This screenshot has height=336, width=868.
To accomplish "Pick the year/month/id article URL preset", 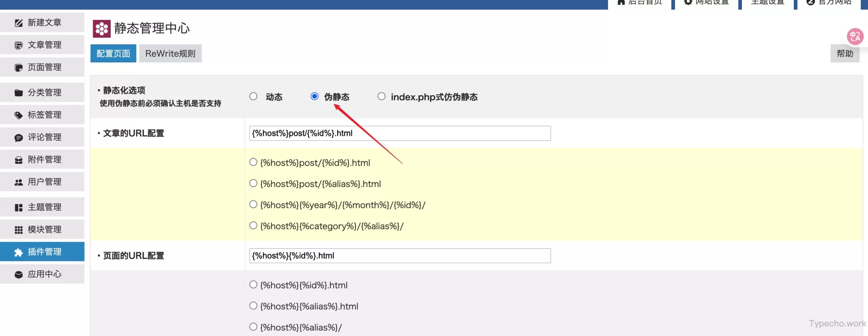I will click(x=254, y=205).
